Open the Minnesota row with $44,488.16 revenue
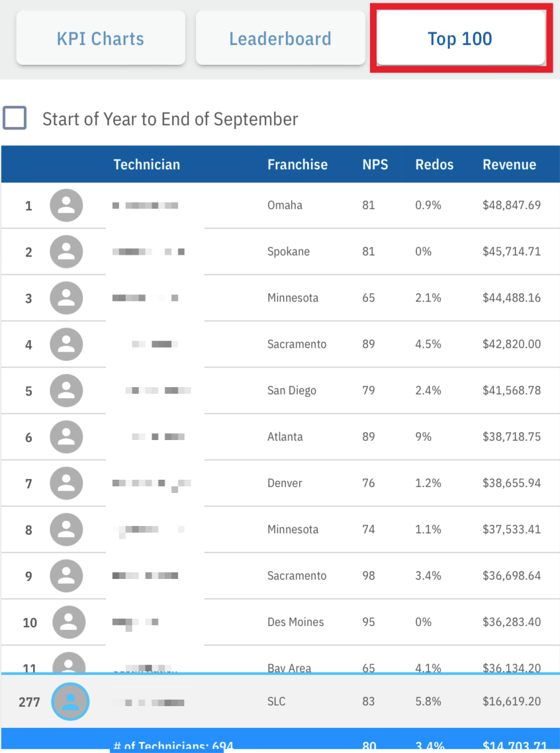Image resolution: width=560 pixels, height=753 pixels. 281,298
